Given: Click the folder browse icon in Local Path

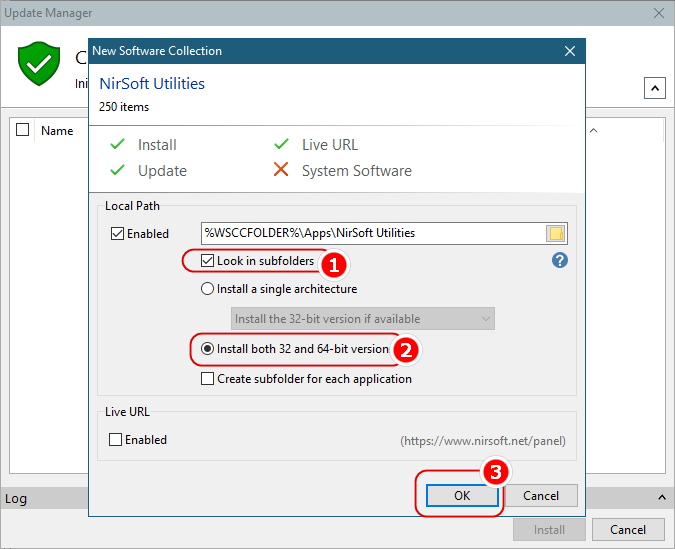Looking at the screenshot, I should [x=555, y=233].
